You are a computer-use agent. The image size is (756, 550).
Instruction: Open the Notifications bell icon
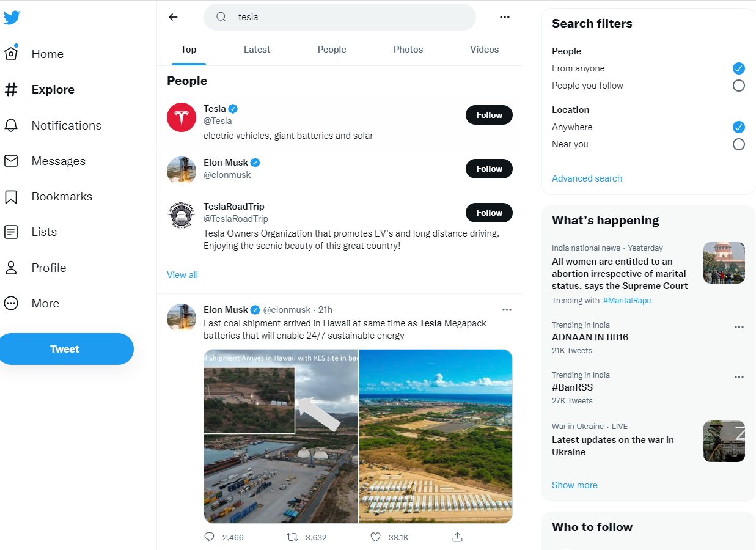(x=11, y=125)
